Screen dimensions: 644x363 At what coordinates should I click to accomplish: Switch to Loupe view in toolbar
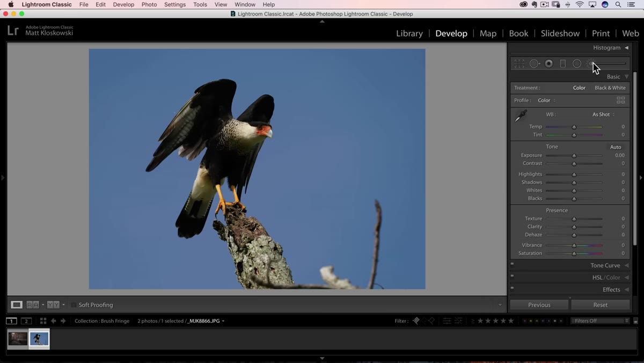click(x=17, y=304)
